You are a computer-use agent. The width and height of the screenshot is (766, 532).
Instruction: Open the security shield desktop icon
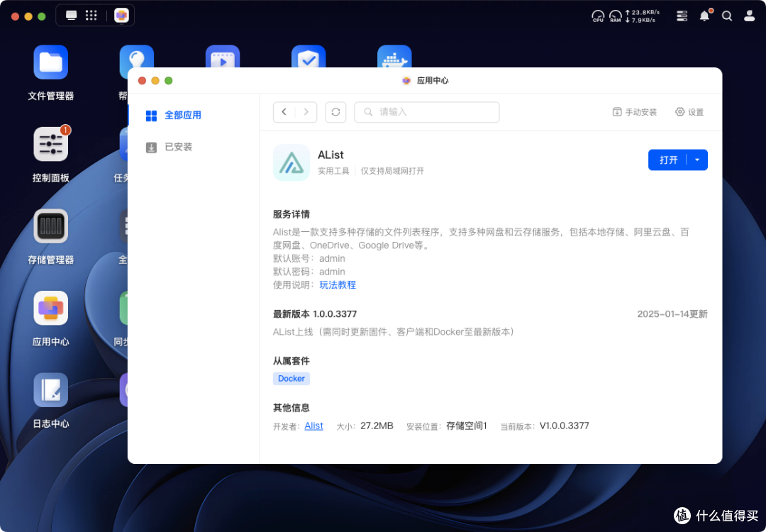309,57
